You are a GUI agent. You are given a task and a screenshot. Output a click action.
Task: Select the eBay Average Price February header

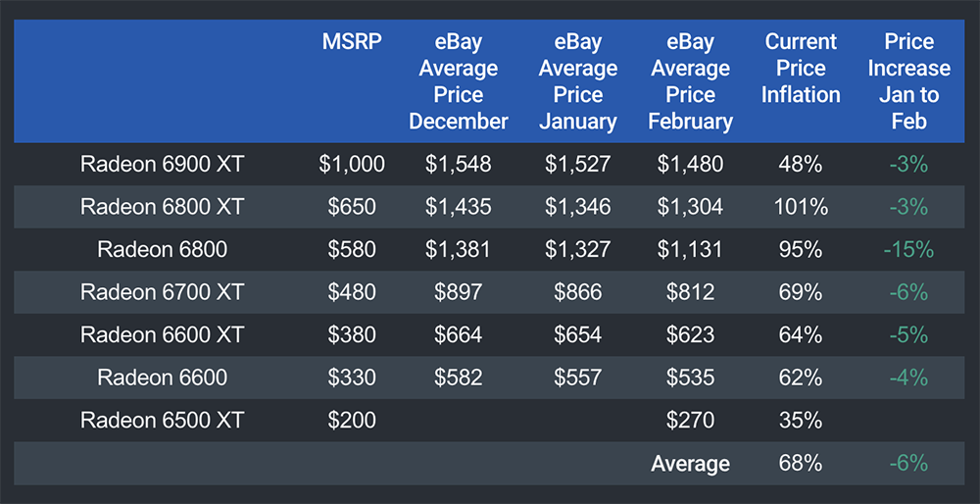tap(691, 81)
